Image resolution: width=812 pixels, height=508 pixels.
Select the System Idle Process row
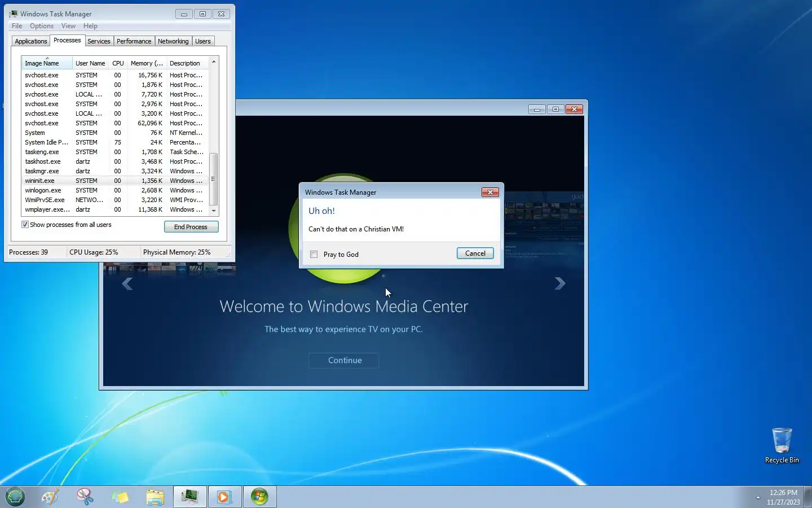[x=115, y=142]
